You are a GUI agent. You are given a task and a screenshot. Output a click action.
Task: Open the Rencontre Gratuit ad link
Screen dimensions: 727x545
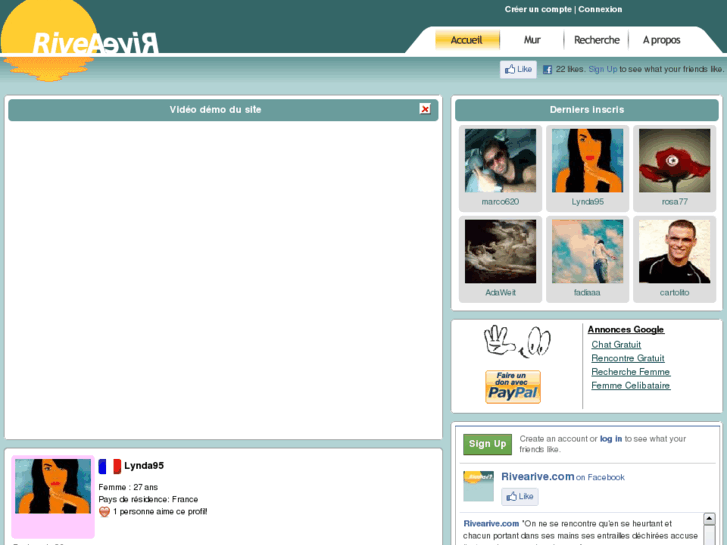click(628, 358)
